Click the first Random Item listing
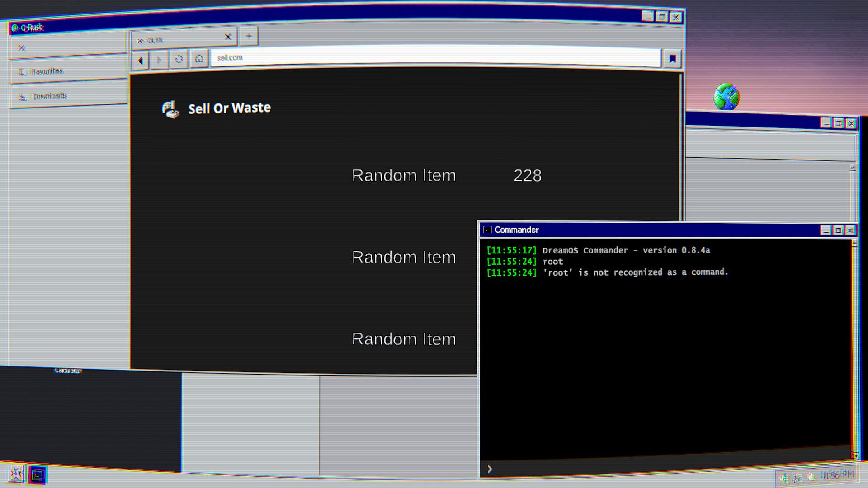 click(x=403, y=175)
